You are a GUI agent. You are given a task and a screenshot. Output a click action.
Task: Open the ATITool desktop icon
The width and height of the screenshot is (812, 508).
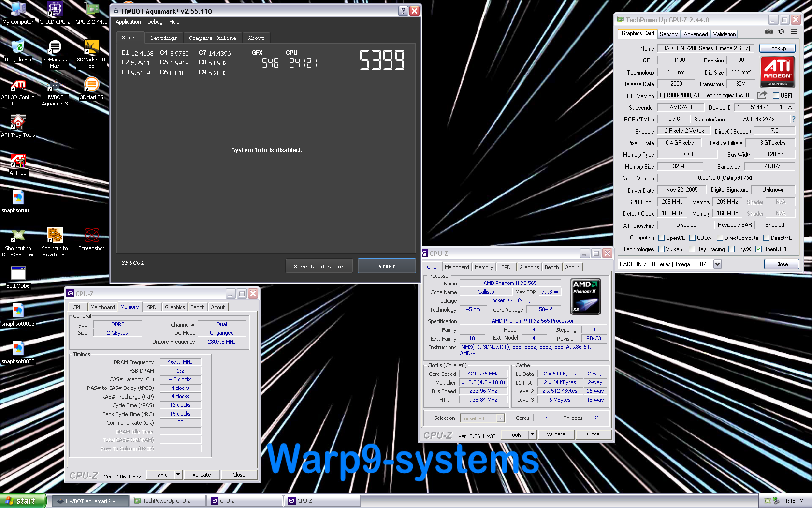18,164
